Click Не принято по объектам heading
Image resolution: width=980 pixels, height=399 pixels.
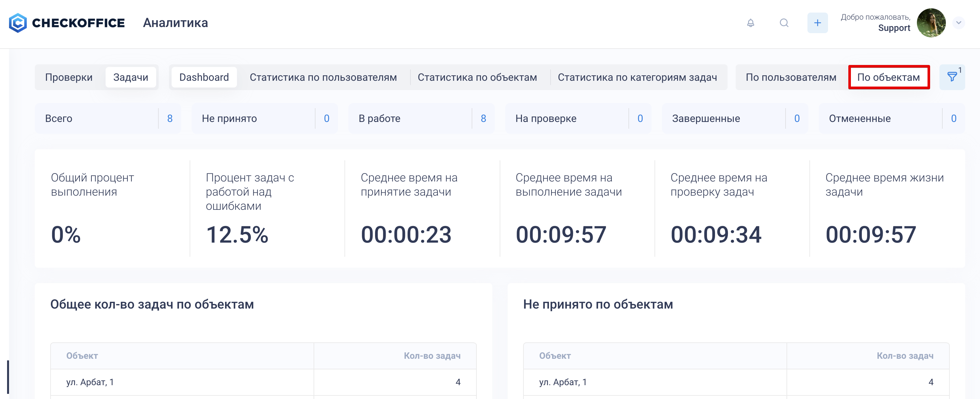pos(598,304)
